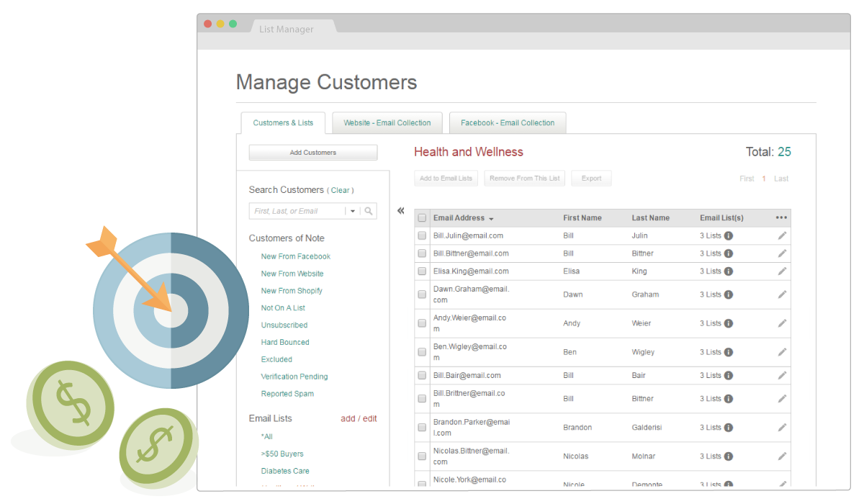The width and height of the screenshot is (864, 504).
Task: Sort by Last Name column header
Action: point(651,218)
